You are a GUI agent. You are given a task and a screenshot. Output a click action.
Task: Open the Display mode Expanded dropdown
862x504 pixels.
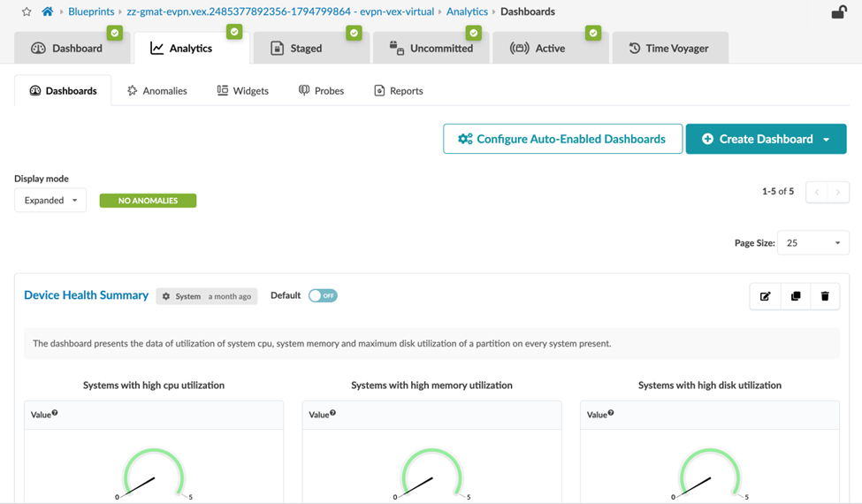tap(50, 201)
